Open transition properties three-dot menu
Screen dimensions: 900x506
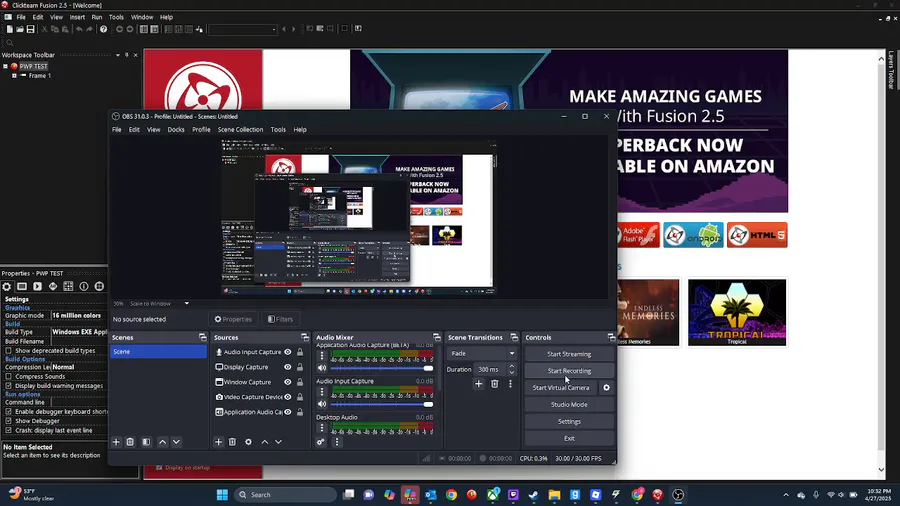510,384
